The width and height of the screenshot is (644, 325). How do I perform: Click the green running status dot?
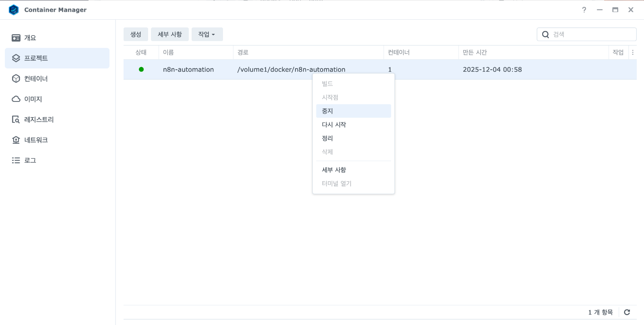tap(141, 69)
